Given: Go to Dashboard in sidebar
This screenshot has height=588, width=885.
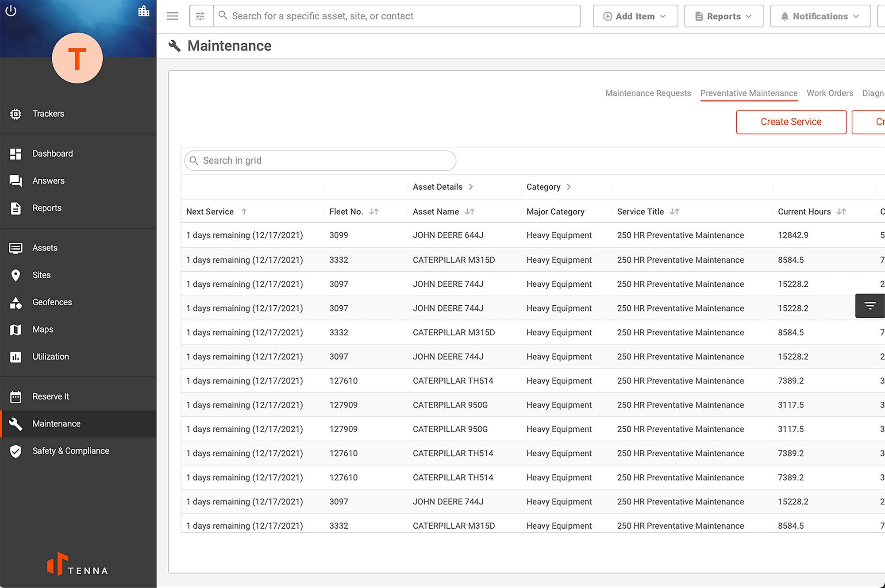Looking at the screenshot, I should coord(53,154).
